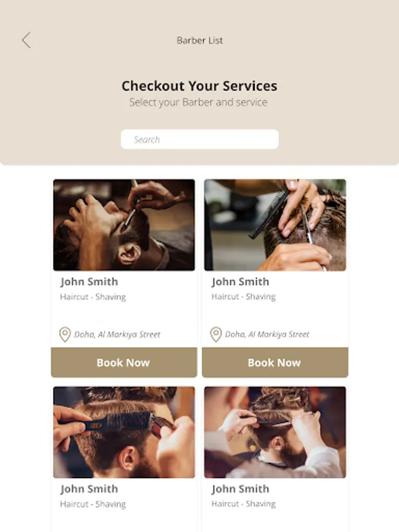Tap location pin icon on shaving barber card
Screen dimensions: 399x532
pyautogui.click(x=65, y=334)
